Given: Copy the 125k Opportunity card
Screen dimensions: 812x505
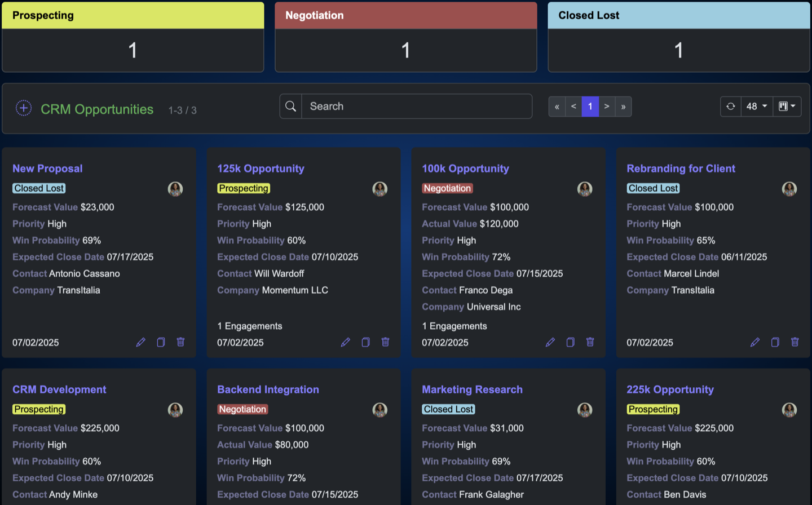Looking at the screenshot, I should (365, 342).
